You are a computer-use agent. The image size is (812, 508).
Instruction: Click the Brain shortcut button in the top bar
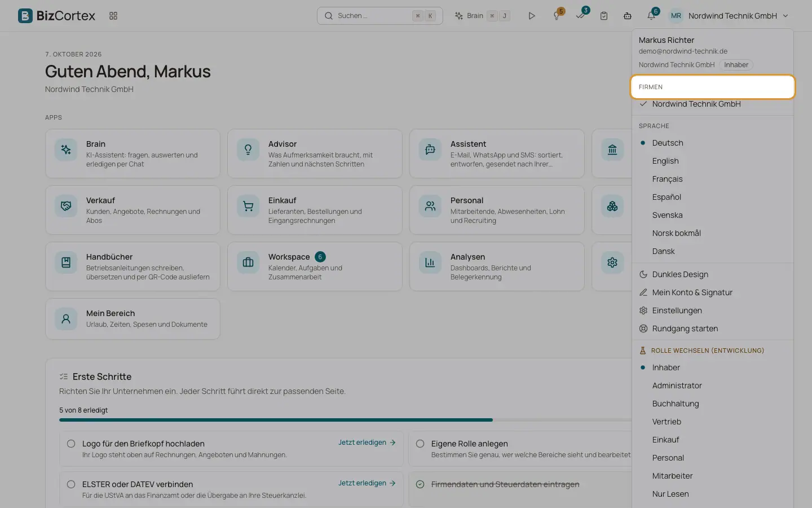pos(483,16)
